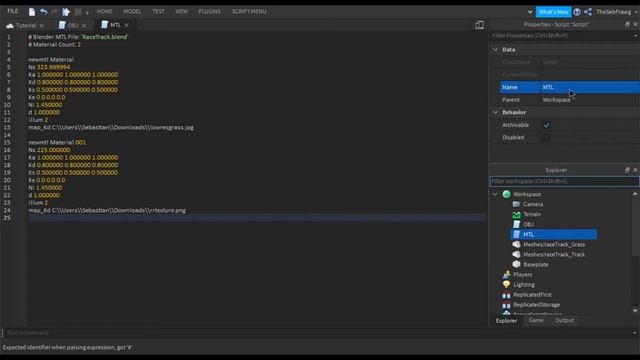Close the OBJ script tab
Image resolution: width=640 pixels, height=360 pixels.
pyautogui.click(x=84, y=26)
